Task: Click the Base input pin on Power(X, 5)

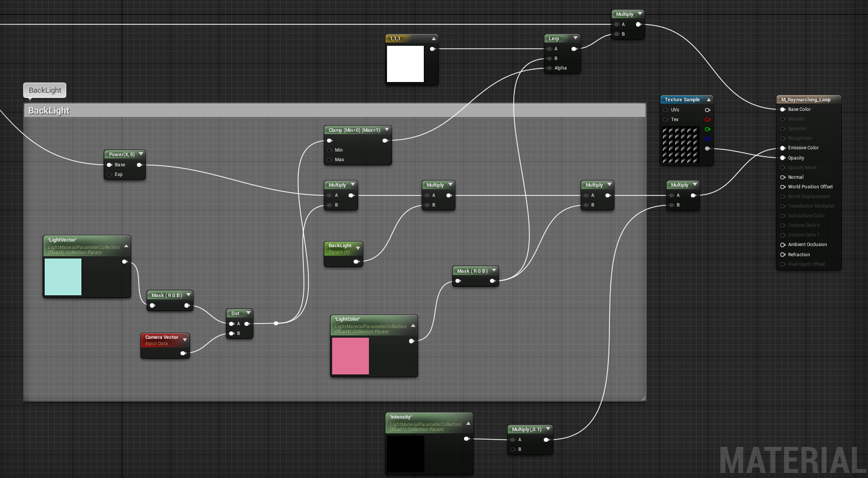Action: (109, 165)
